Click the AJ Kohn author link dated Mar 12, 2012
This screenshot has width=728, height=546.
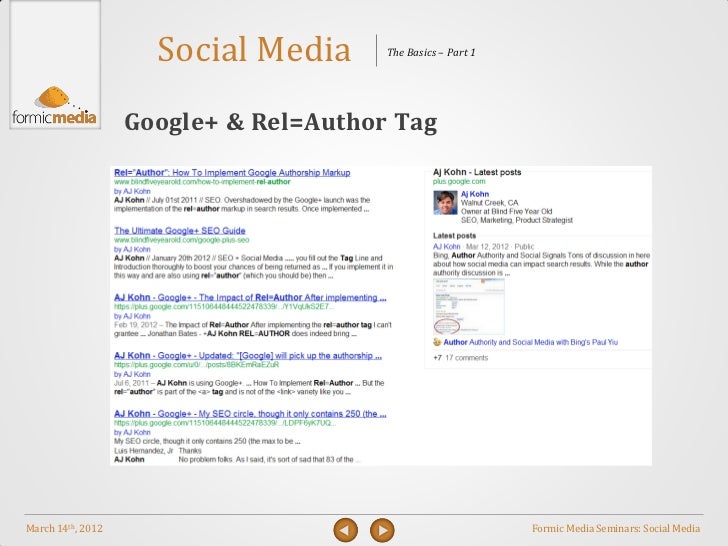tap(447, 247)
